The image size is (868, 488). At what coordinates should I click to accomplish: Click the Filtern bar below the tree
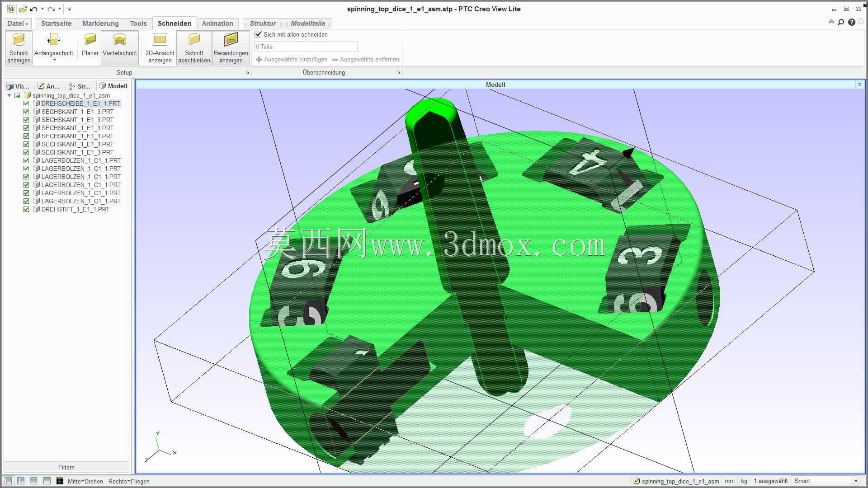click(x=66, y=467)
